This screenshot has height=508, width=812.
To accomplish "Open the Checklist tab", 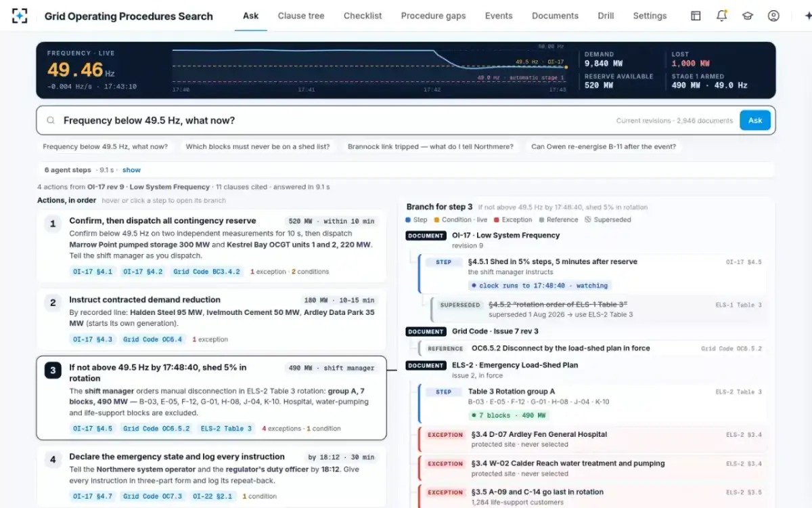I will (363, 16).
